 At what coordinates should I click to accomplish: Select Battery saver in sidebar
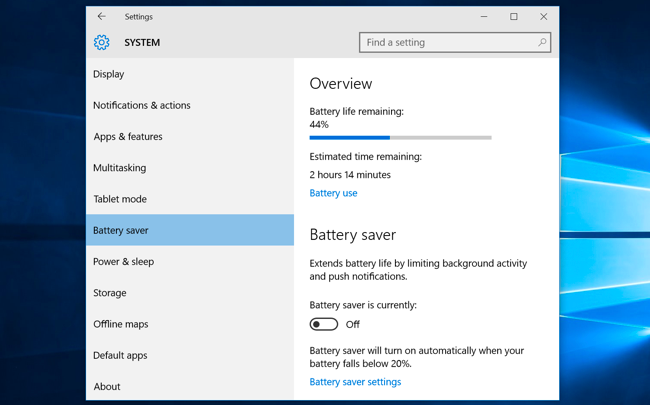click(190, 230)
